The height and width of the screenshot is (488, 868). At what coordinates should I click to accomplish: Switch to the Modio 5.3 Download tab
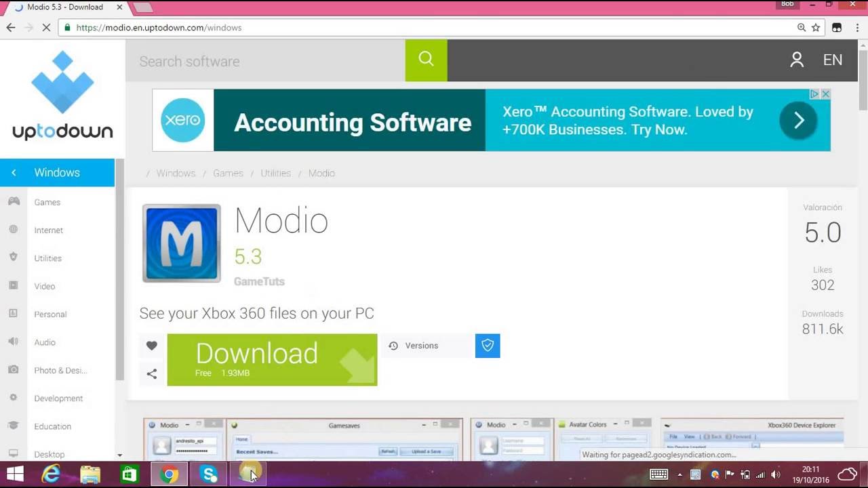click(x=66, y=7)
